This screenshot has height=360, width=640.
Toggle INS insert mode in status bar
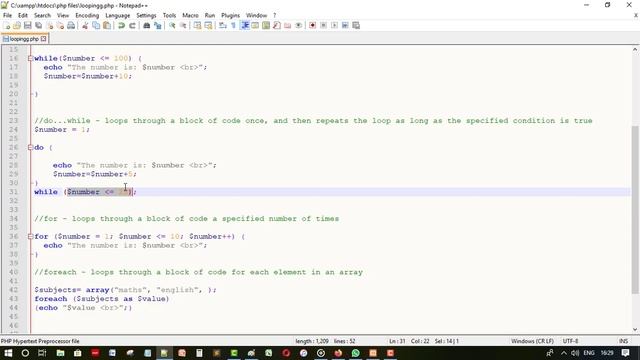(x=623, y=341)
